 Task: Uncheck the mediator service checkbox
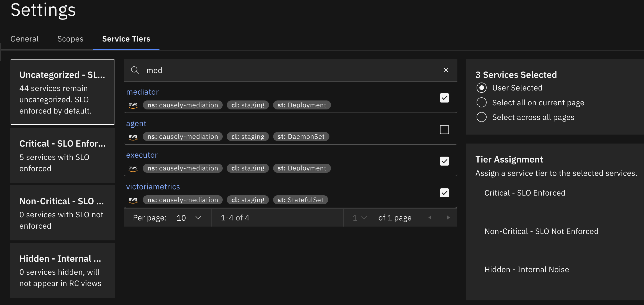tap(445, 98)
